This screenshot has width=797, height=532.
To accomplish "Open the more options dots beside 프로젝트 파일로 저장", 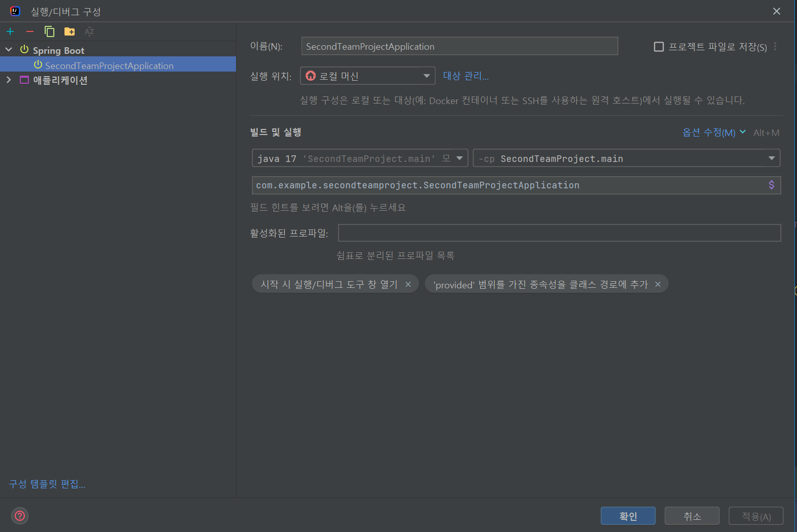I will [x=775, y=47].
